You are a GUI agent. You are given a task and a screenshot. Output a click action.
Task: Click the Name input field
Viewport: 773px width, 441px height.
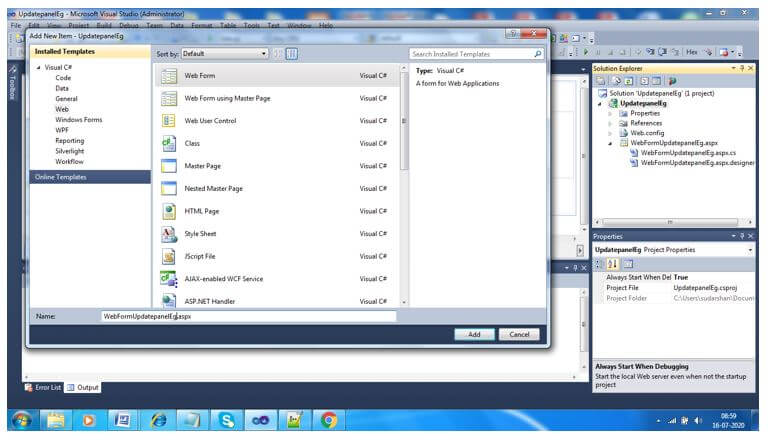pos(248,316)
